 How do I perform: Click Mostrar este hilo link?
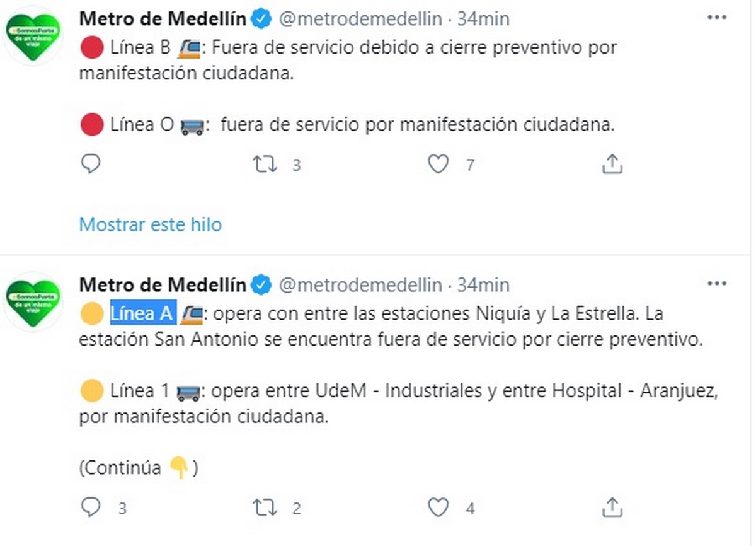[x=150, y=224]
